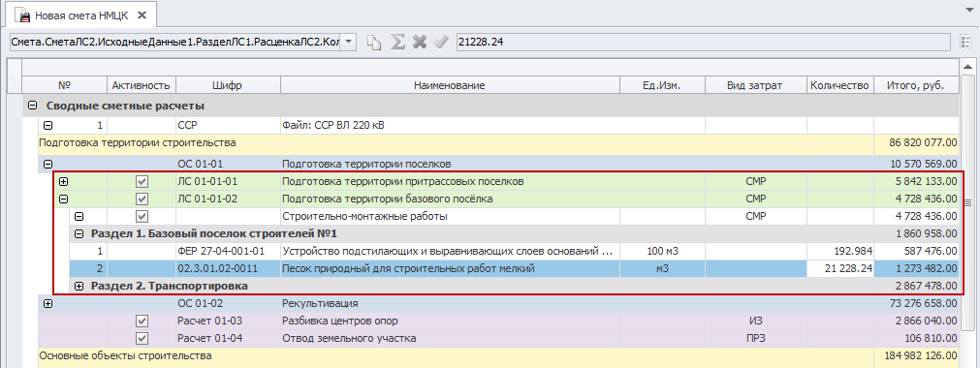This screenshot has height=368, width=980.
Task: Click the ИЗ cost type cell
Action: (756, 322)
